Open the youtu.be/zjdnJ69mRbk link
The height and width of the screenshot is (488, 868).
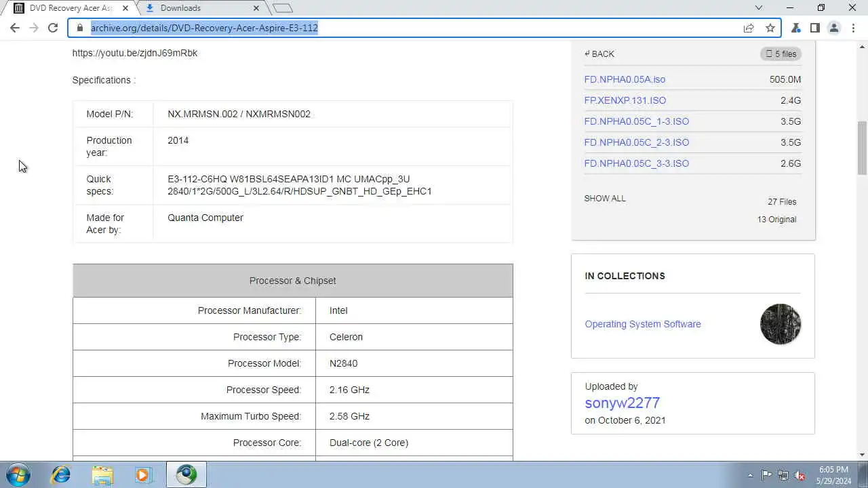(135, 53)
